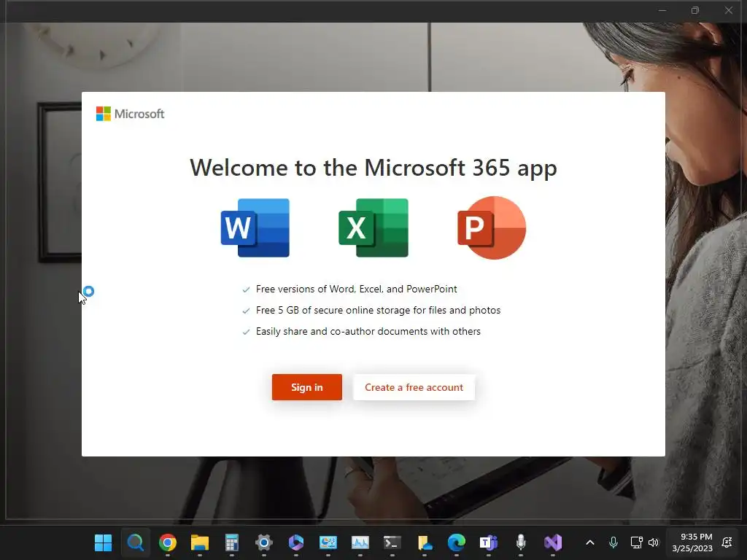This screenshot has height=560, width=747.
Task: Open the performance monitor graph icon in the taskbar
Action: coord(360,542)
